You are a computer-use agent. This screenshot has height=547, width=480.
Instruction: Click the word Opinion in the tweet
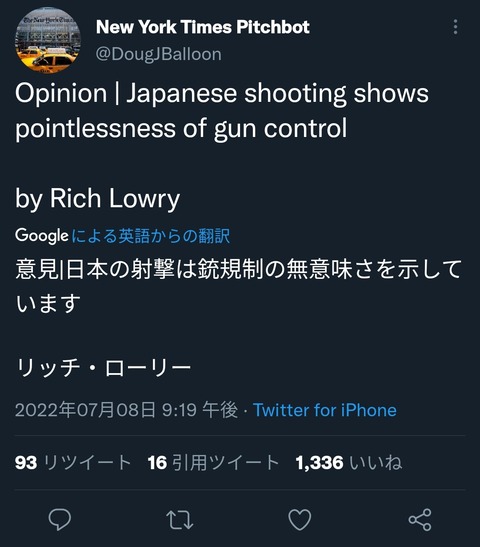pos(61,94)
